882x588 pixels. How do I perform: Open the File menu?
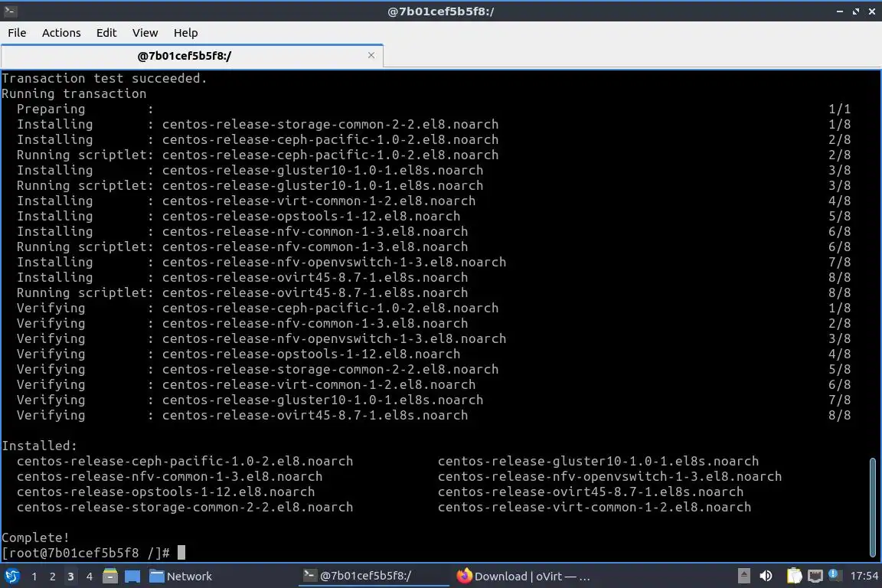click(x=17, y=33)
